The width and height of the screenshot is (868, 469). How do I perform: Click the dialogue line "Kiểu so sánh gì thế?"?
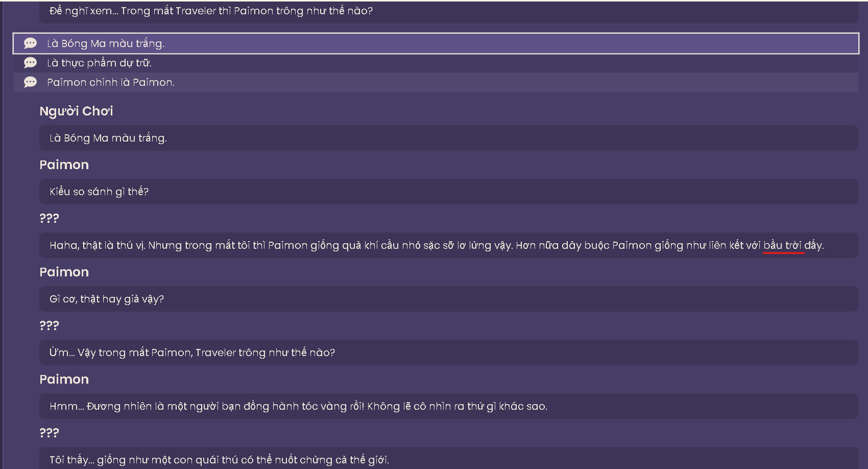[x=99, y=192]
